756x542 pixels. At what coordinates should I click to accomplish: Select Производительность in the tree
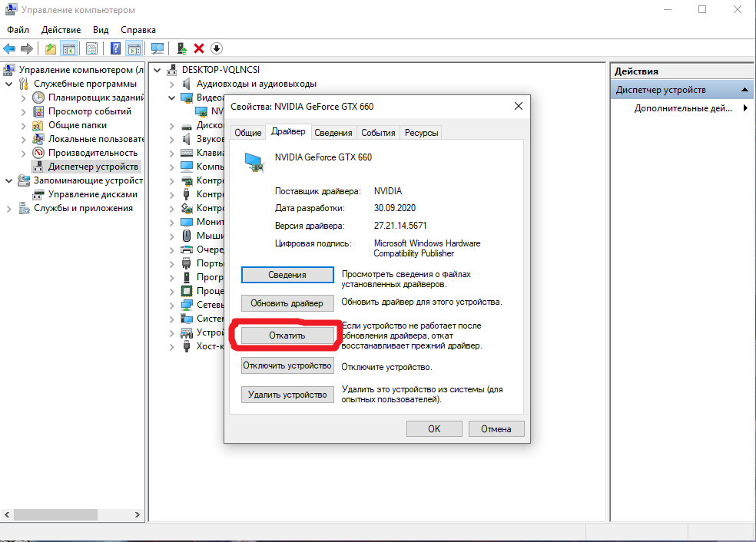92,153
